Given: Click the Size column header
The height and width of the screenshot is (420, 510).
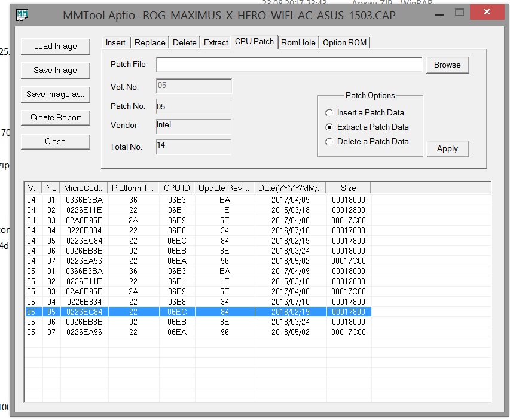Looking at the screenshot, I should (x=349, y=188).
